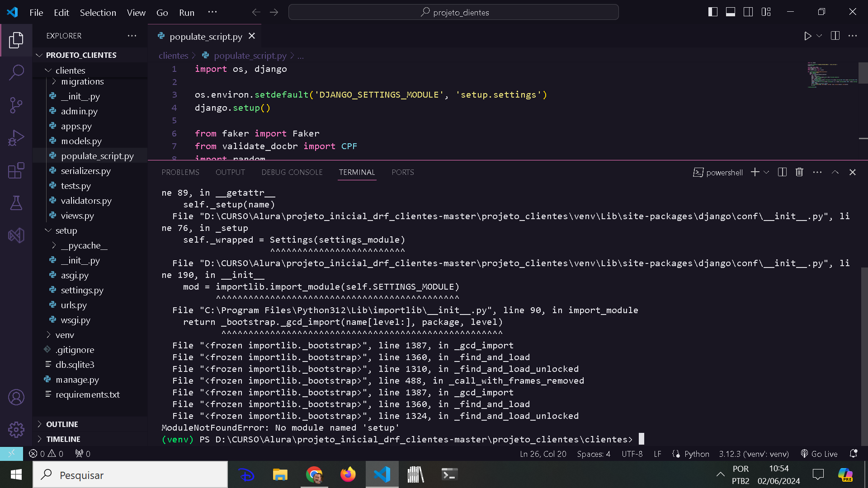Click the Go Live button in status bar
This screenshot has height=488, width=868.
[x=825, y=454]
